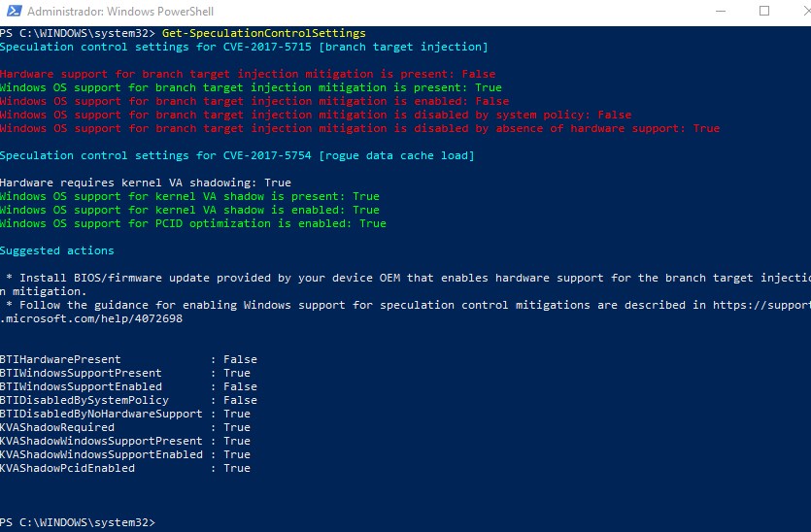Click the 'Get-SpeculationControlSettings' command text
Screen dimensions: 811x532
pos(264,33)
